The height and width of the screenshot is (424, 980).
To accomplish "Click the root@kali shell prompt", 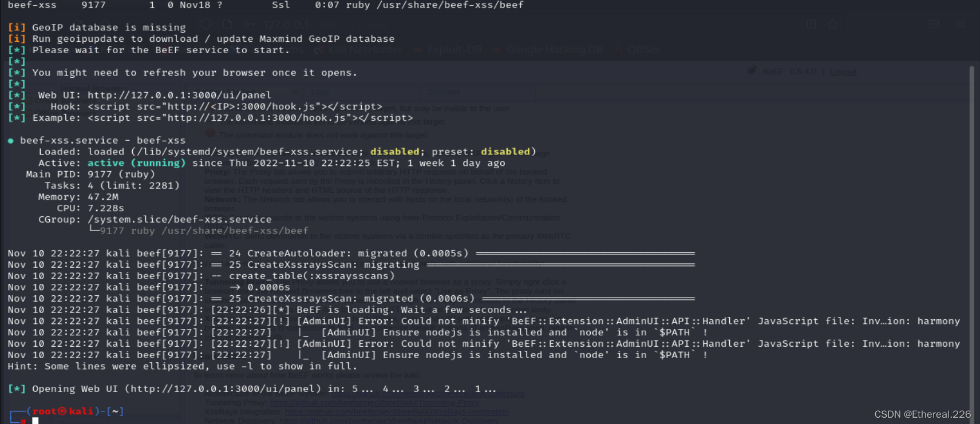I will (66, 411).
